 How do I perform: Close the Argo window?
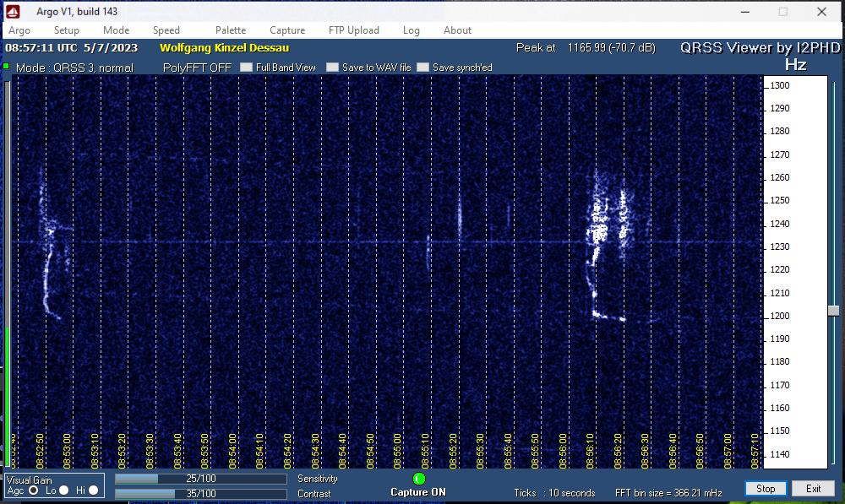(x=821, y=11)
